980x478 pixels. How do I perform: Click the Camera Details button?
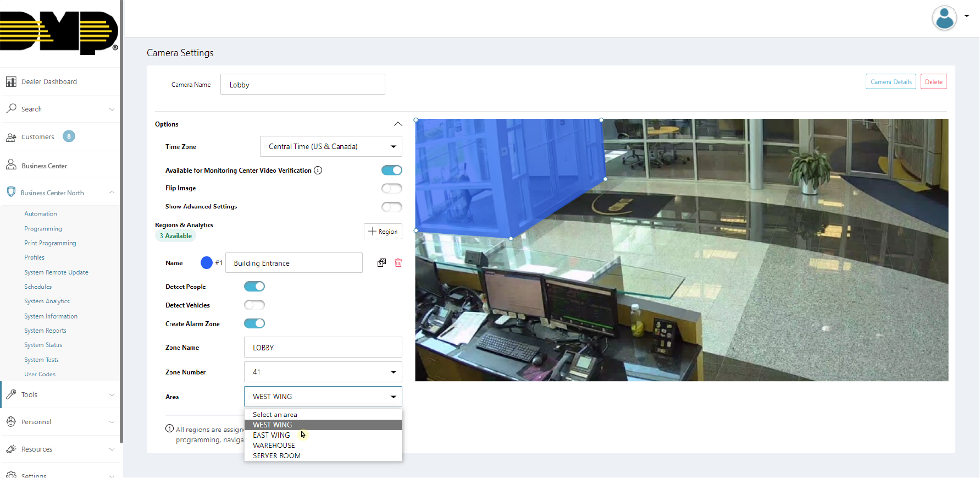pyautogui.click(x=890, y=82)
